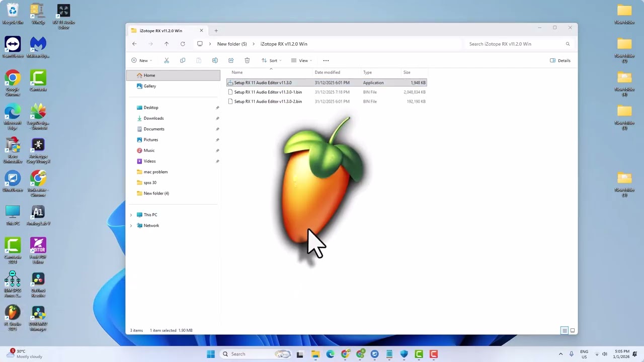Open File Explorer from the taskbar

315,354
